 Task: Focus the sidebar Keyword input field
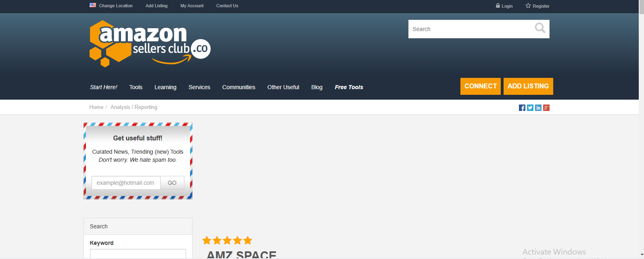[138, 254]
